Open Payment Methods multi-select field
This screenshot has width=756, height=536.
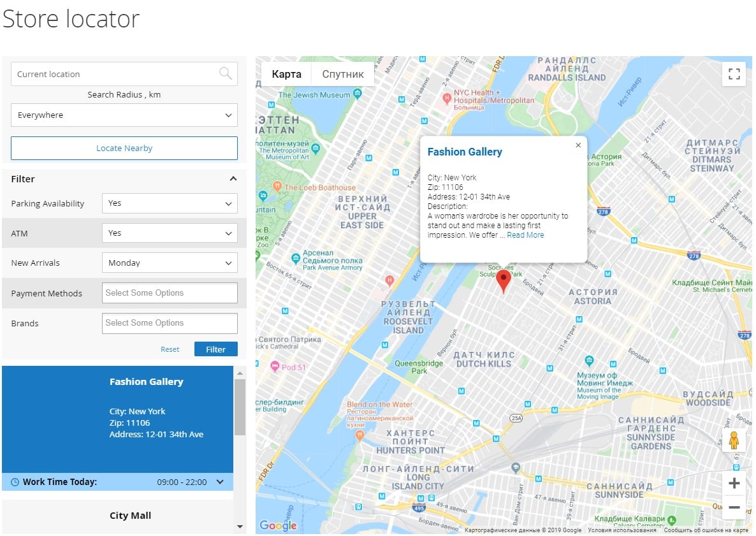170,293
